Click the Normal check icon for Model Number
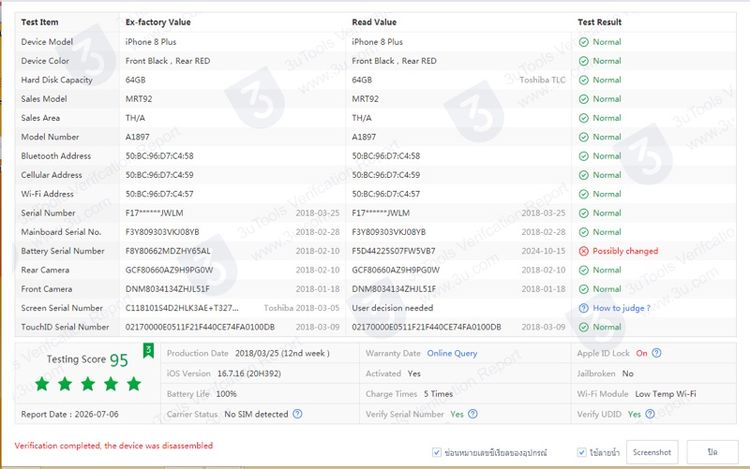 point(584,137)
